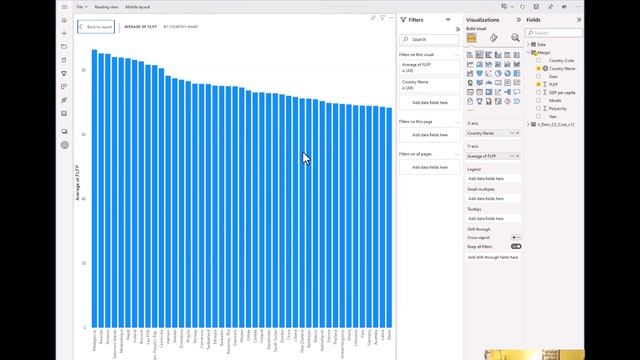Screen dimensions: 640x360
Task: Open the hamburger navigation menu
Action: [x=64, y=7]
